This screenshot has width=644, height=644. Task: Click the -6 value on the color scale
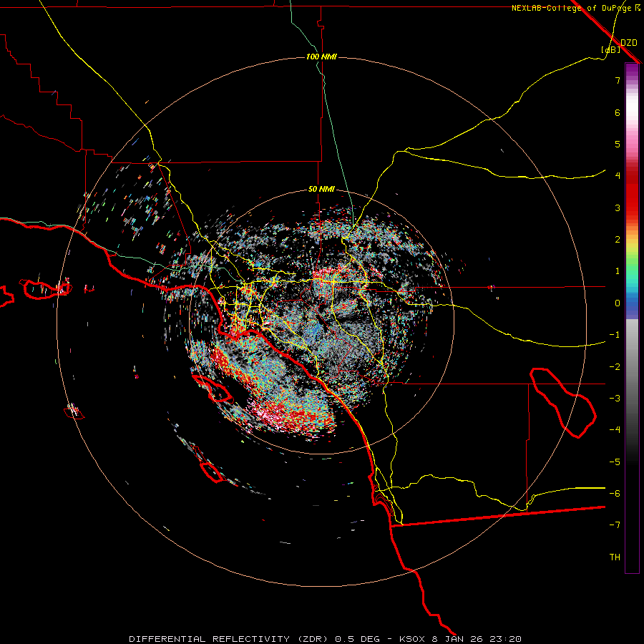(615, 494)
